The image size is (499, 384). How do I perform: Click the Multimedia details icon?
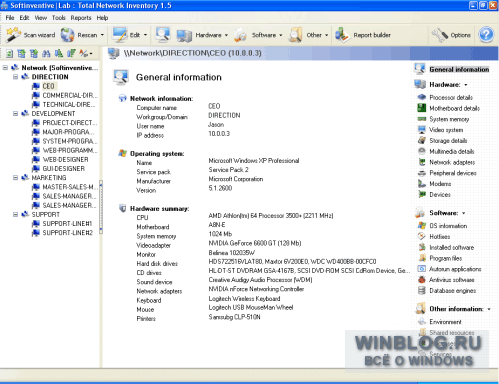coord(422,151)
